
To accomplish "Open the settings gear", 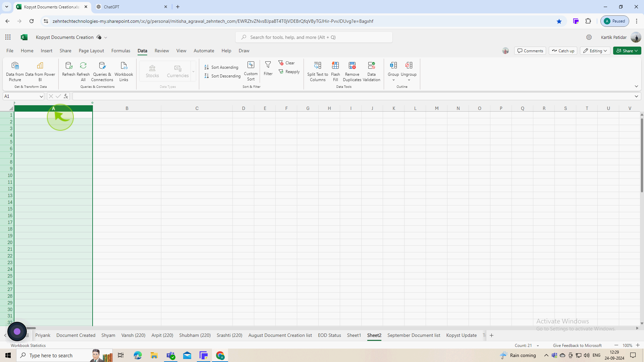I will (589, 37).
